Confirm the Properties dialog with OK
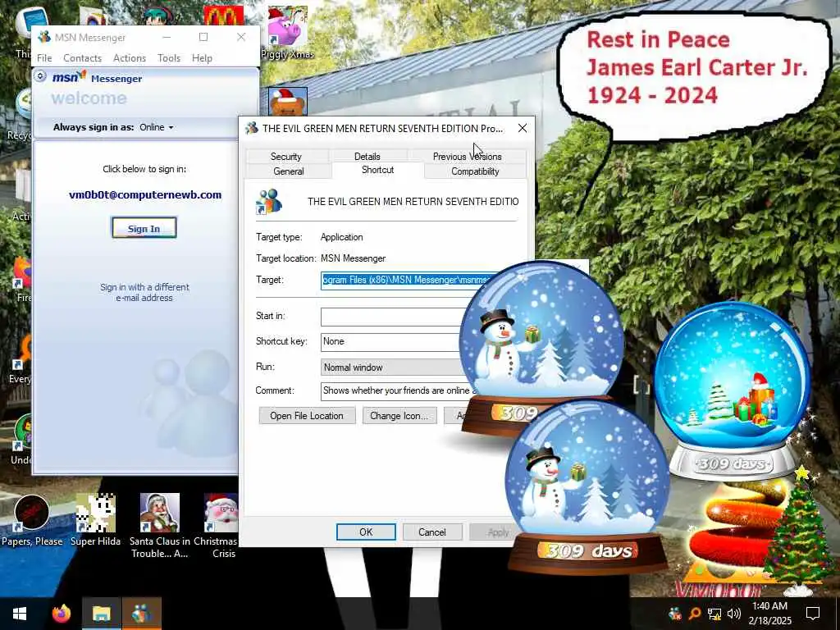The height and width of the screenshot is (630, 840). [366, 532]
